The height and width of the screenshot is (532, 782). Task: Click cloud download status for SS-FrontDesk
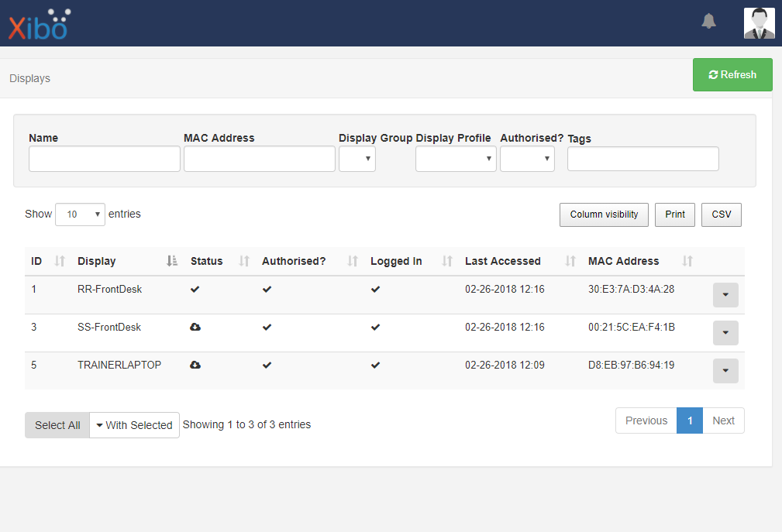click(195, 328)
